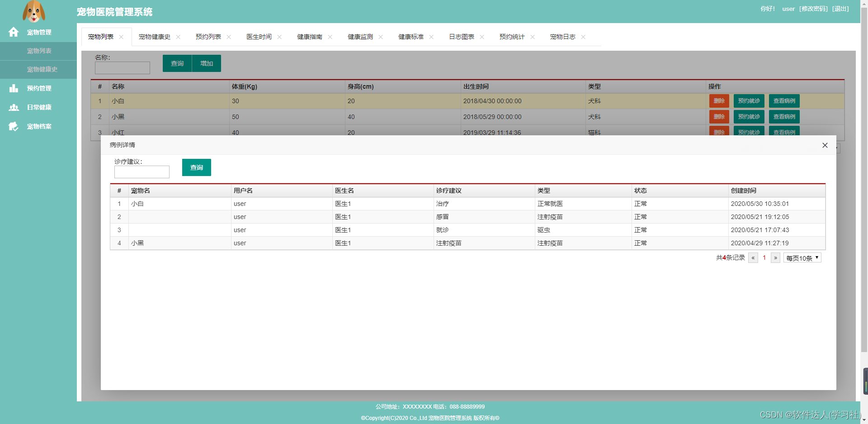The image size is (868, 424).
Task: Close the 病例详情 dialog
Action: (825, 145)
